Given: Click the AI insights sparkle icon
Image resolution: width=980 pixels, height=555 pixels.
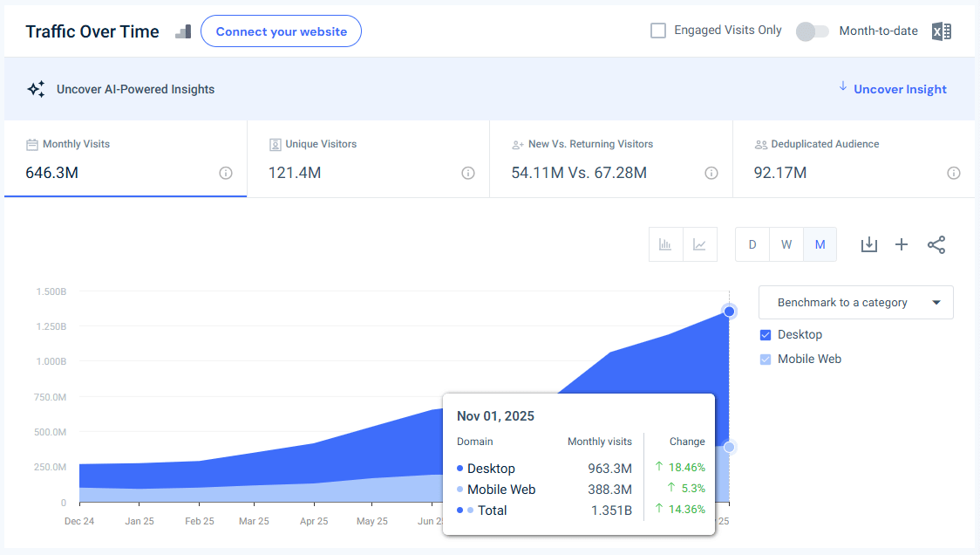Looking at the screenshot, I should pos(35,88).
